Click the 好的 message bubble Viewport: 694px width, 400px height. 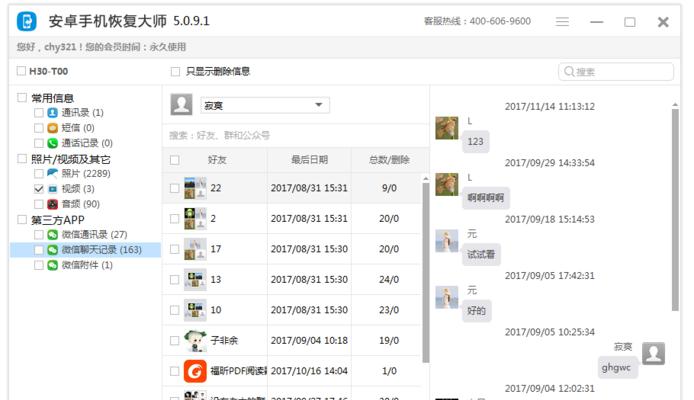click(x=476, y=311)
